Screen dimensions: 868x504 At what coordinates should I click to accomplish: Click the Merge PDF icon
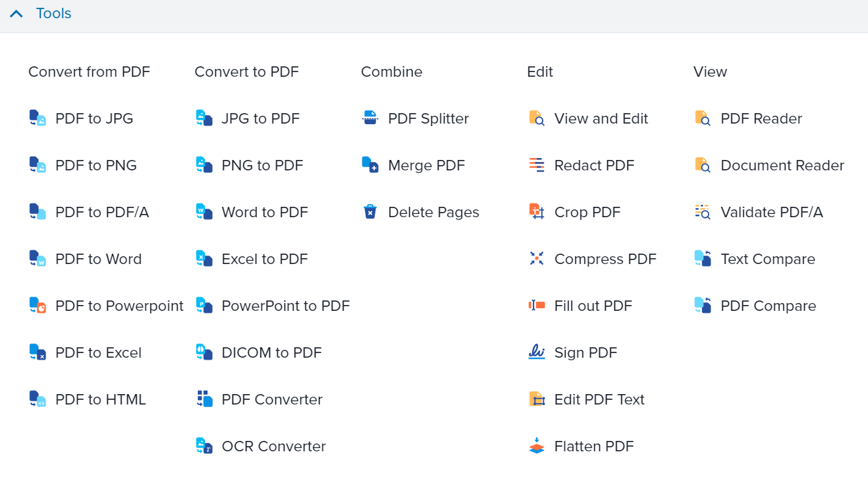tap(370, 165)
